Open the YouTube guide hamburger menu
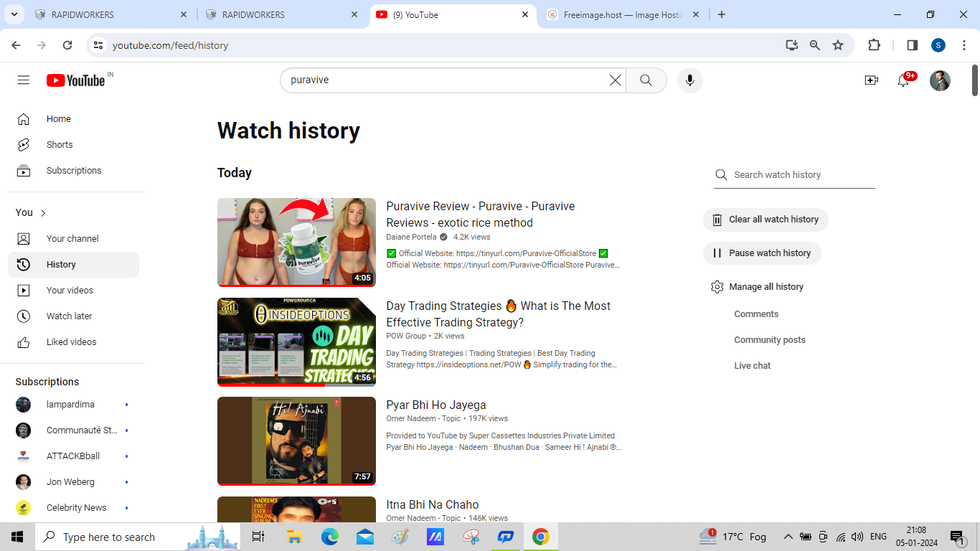The height and width of the screenshot is (551, 980). click(x=24, y=80)
